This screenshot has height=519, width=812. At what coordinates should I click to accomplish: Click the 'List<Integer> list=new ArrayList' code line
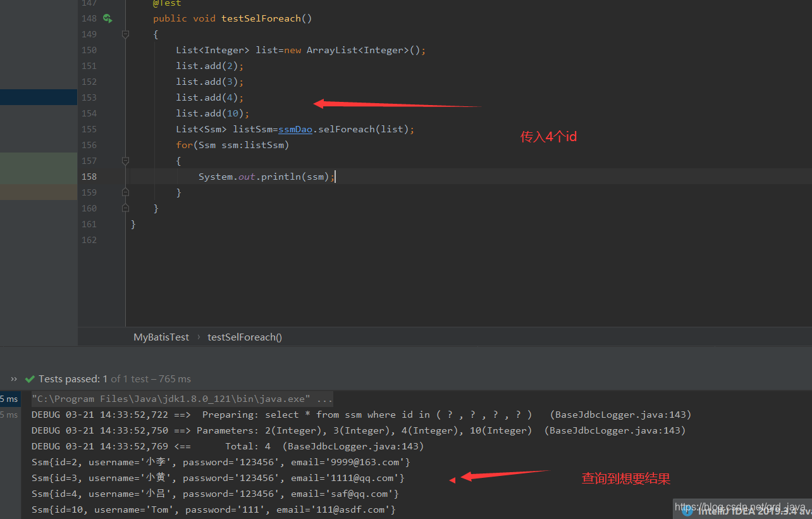301,50
